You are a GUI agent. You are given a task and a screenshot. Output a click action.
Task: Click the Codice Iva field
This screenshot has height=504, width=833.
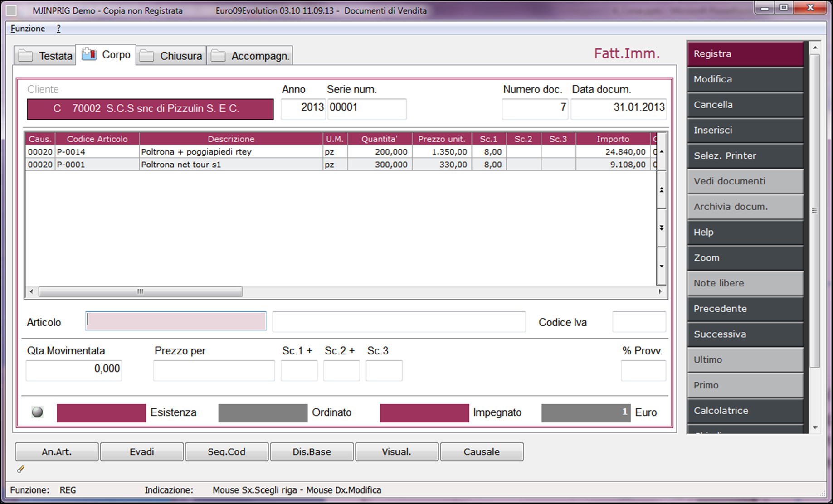pyautogui.click(x=639, y=321)
